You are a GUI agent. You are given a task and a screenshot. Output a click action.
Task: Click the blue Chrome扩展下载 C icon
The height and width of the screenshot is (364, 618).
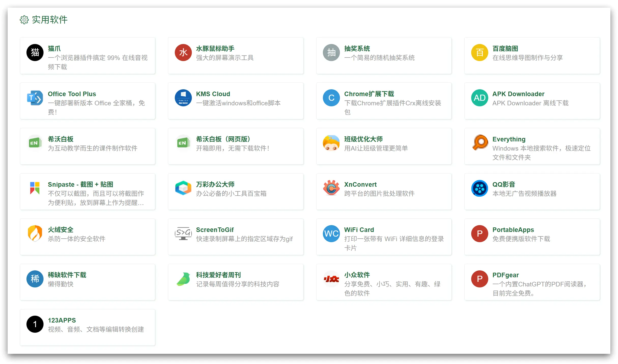point(331,98)
